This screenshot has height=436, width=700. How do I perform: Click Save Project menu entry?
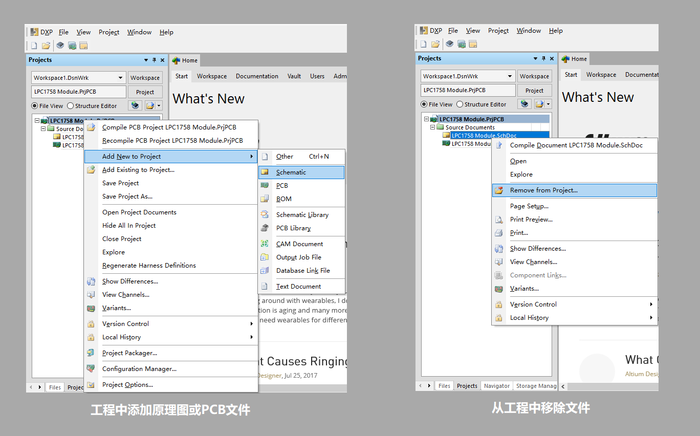click(171, 183)
